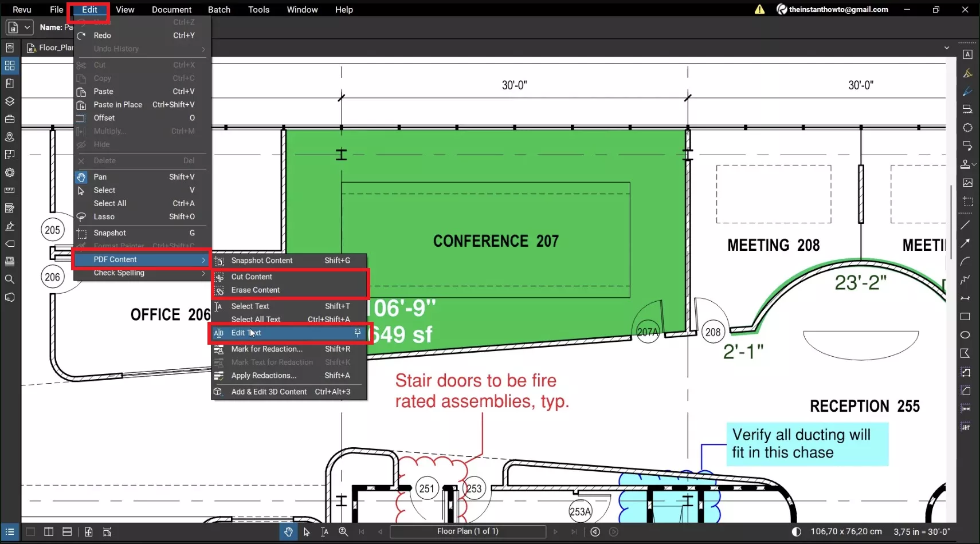Screen dimensions: 980x544
Task: Go to next page arrow in status bar
Action: (x=555, y=532)
